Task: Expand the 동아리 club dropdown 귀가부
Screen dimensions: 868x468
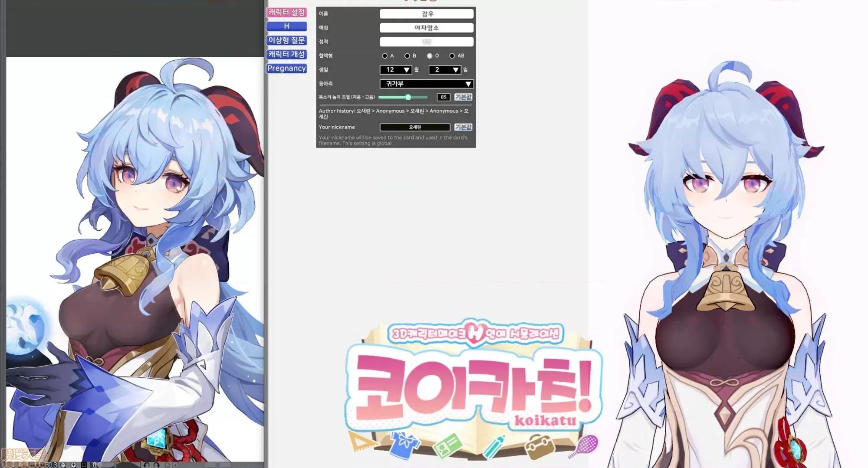Action: (x=427, y=84)
